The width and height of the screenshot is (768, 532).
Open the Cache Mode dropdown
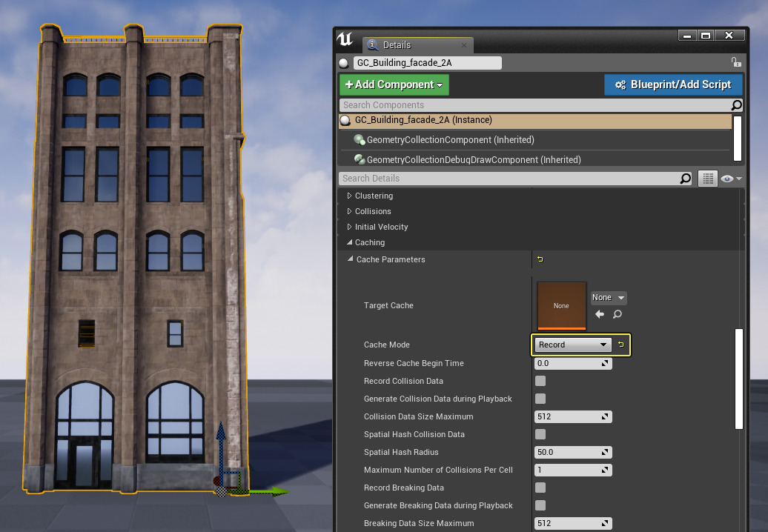(x=573, y=345)
